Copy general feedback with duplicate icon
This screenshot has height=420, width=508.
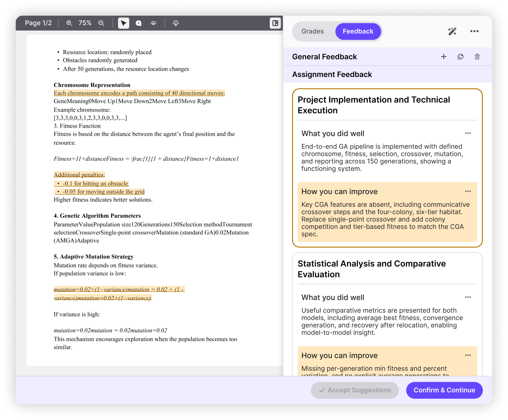tap(460, 57)
